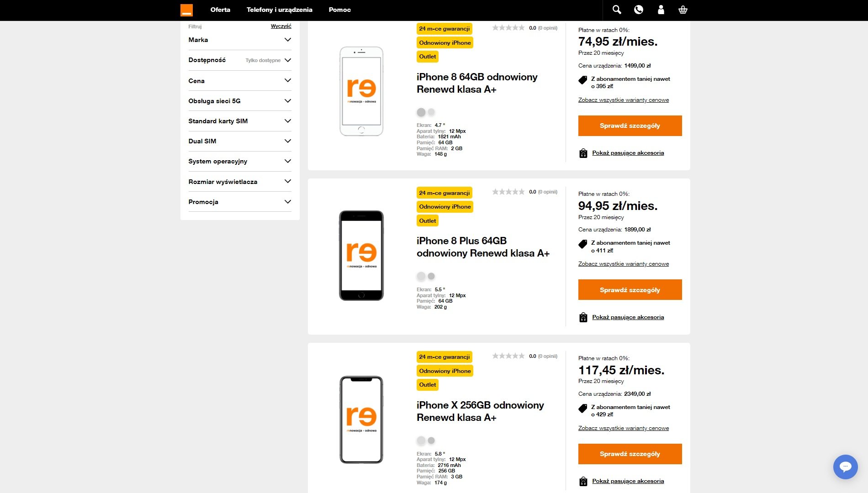868x493 pixels.
Task: Open iPhone 8 64GB odnowiony Renewd title
Action: [477, 83]
